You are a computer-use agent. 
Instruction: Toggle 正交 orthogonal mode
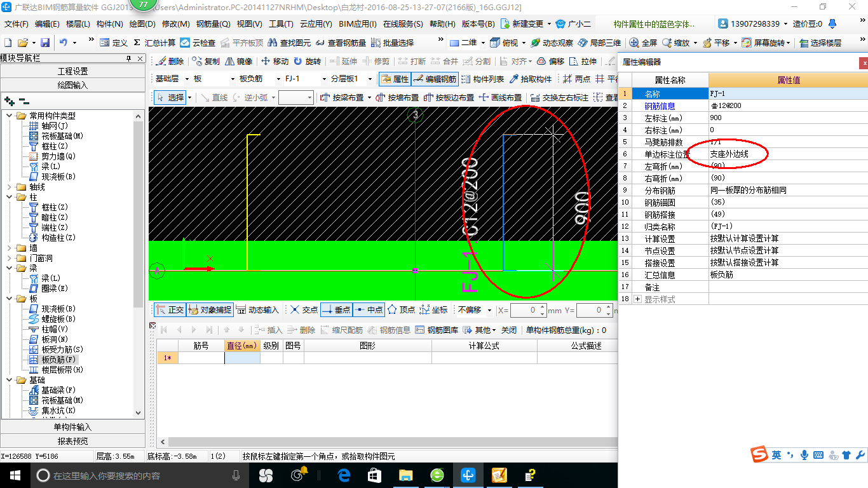170,309
